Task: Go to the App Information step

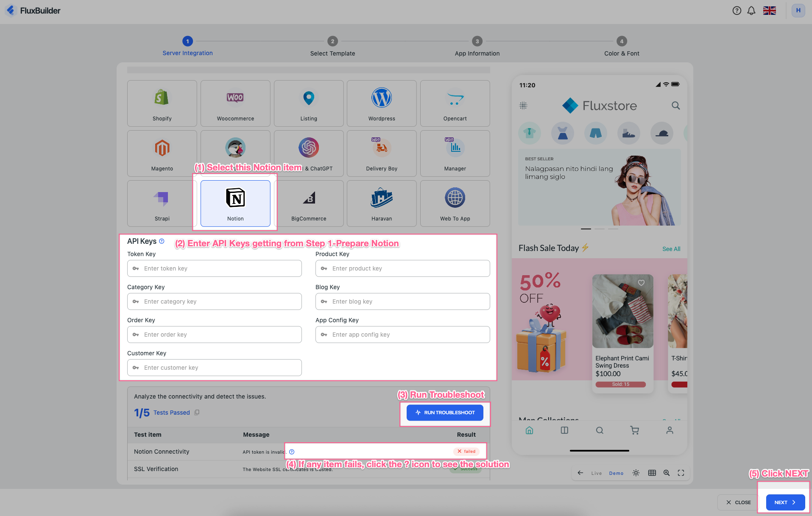Action: point(477,47)
